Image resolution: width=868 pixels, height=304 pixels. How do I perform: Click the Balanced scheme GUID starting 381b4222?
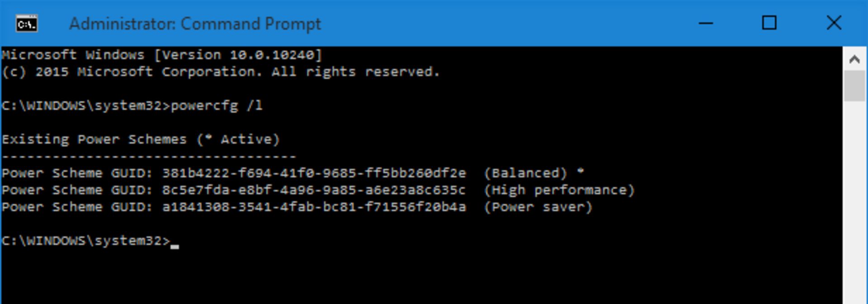pos(314,173)
